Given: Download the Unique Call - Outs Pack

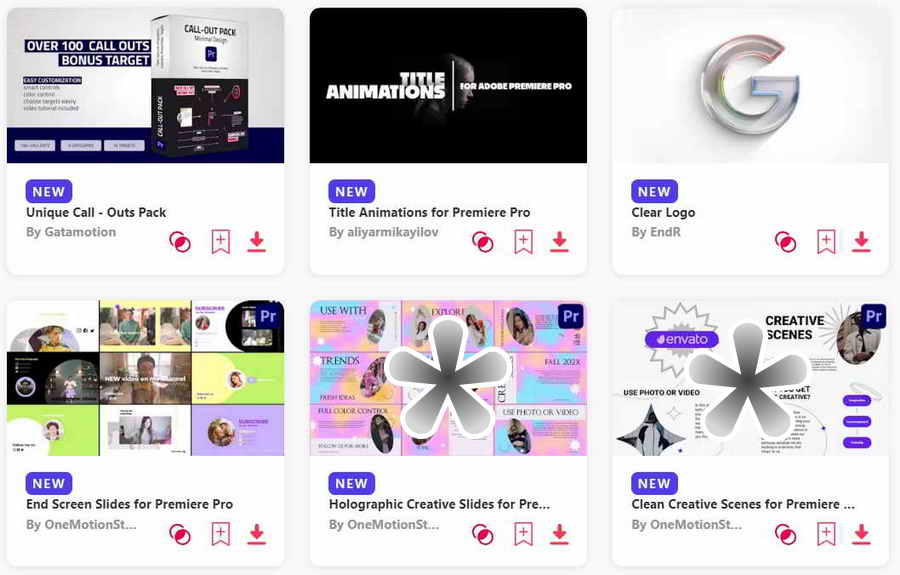Looking at the screenshot, I should [x=257, y=242].
